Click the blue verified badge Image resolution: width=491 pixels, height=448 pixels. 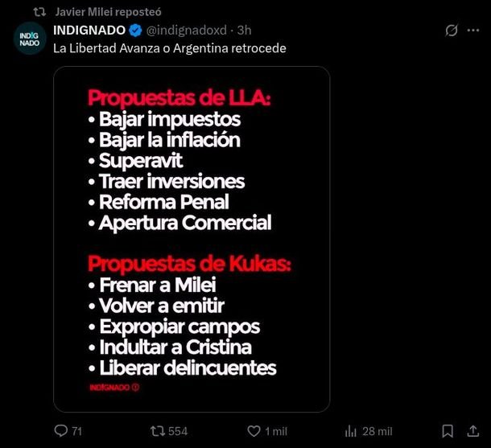click(x=136, y=31)
